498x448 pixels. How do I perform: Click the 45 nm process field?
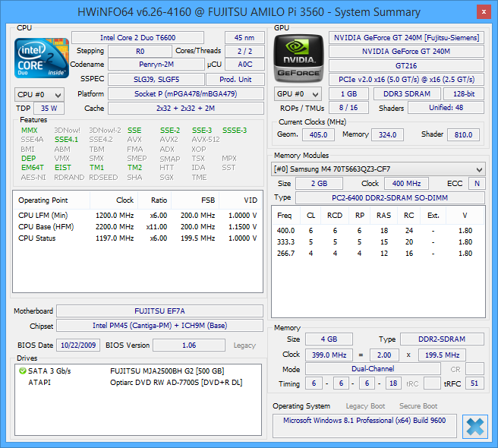click(244, 37)
